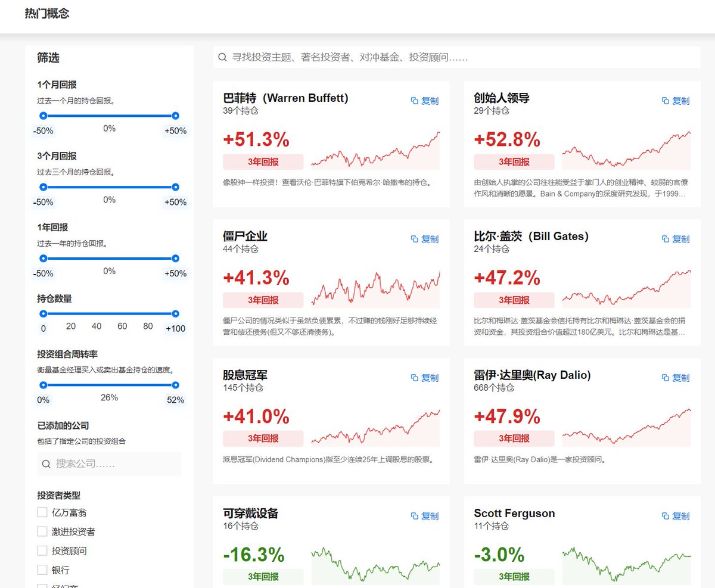Click 股息冠军 card return chart

[375, 427]
